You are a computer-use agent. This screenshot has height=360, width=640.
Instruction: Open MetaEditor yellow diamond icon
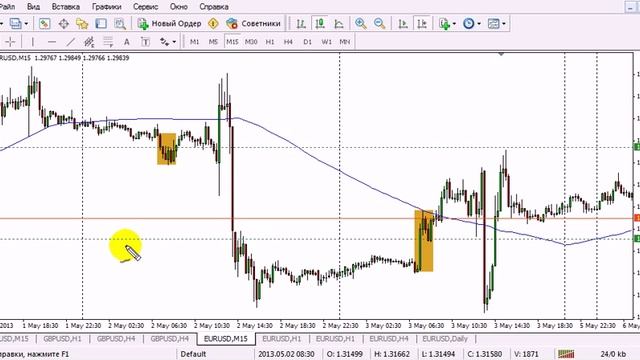(213, 24)
